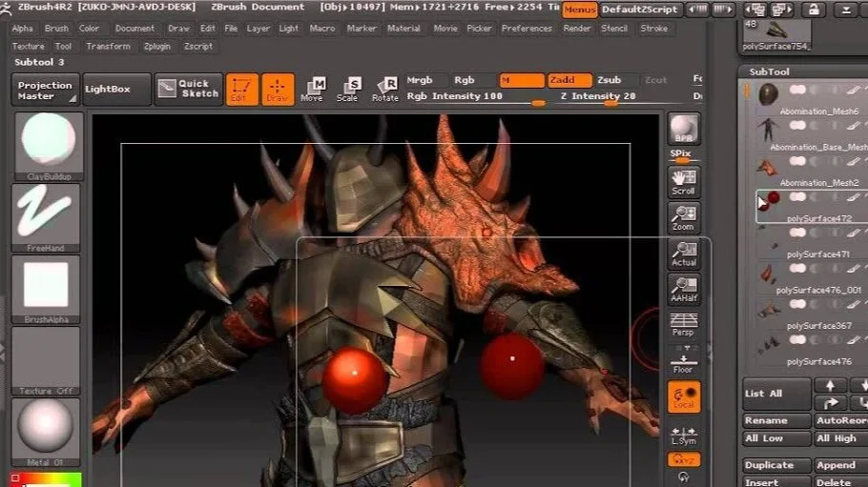
Task: Open the BrushAlpha alpha picker
Action: coord(46,290)
